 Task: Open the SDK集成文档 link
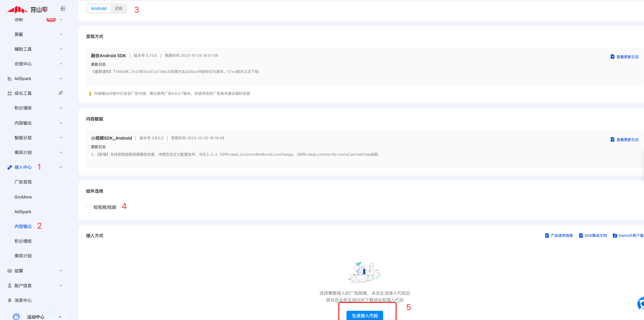point(596,235)
